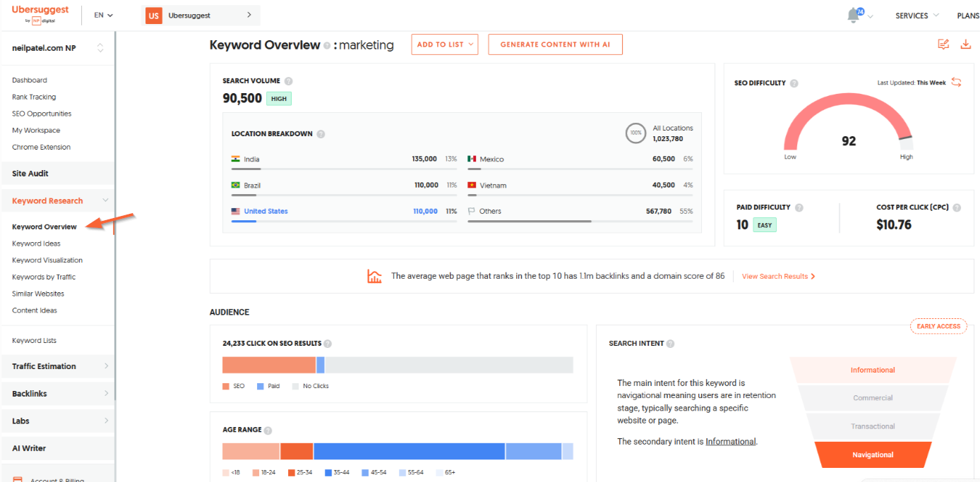Image resolution: width=980 pixels, height=482 pixels.
Task: Open Keyword Ideas in the sidebar
Action: pos(36,243)
